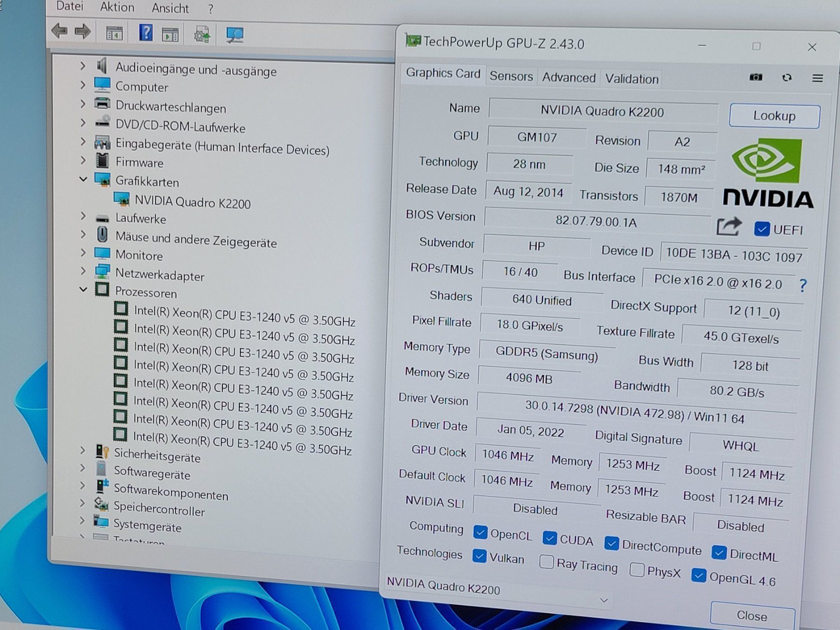The image size is (840, 630).
Task: Switch to the Validation tab
Action: (632, 79)
